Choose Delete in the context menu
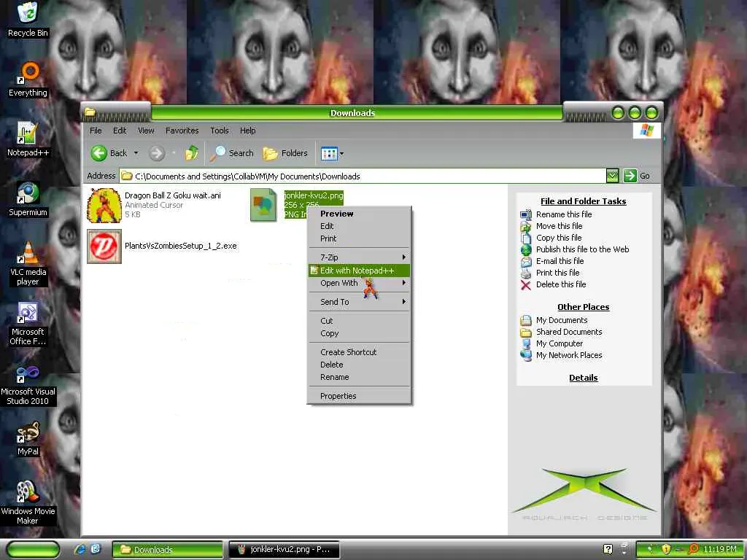Image resolution: width=747 pixels, height=560 pixels. click(359, 365)
